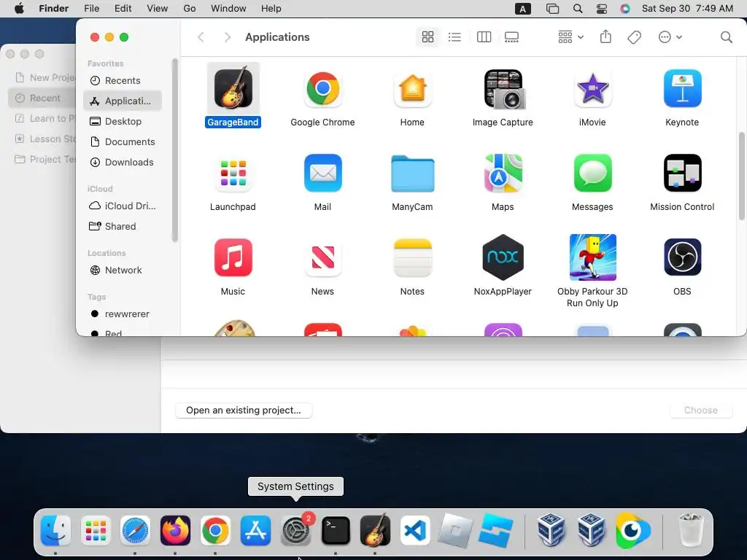Open the File menu
747x560 pixels.
point(91,9)
